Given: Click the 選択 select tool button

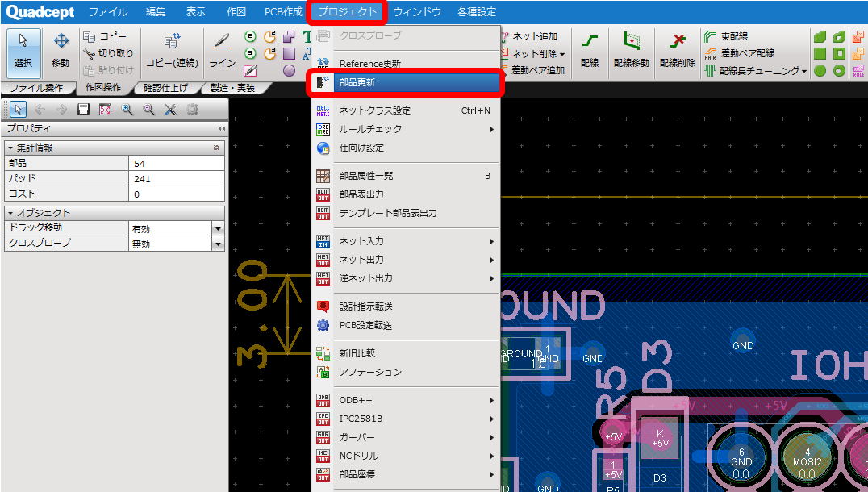Looking at the screenshot, I should click(x=23, y=50).
